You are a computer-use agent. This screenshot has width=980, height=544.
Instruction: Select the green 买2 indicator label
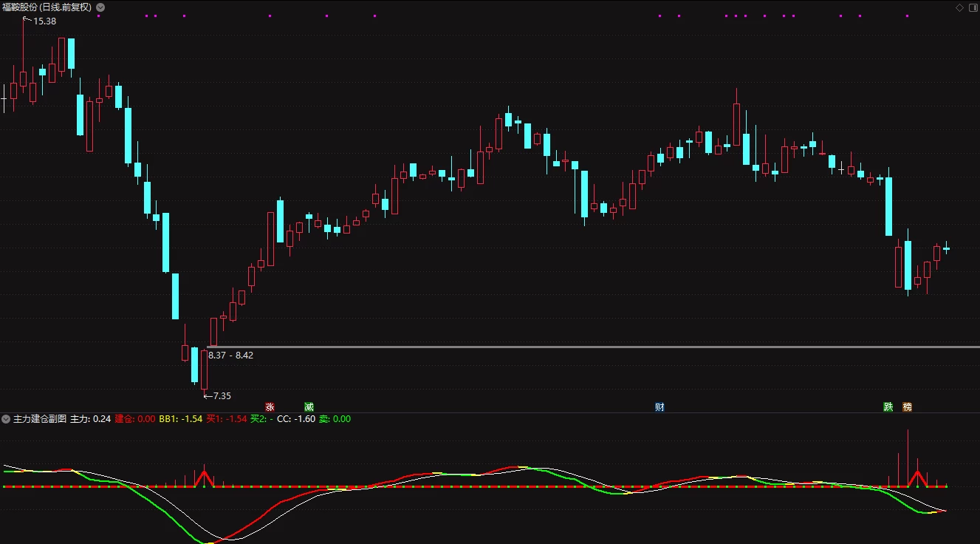[261, 419]
